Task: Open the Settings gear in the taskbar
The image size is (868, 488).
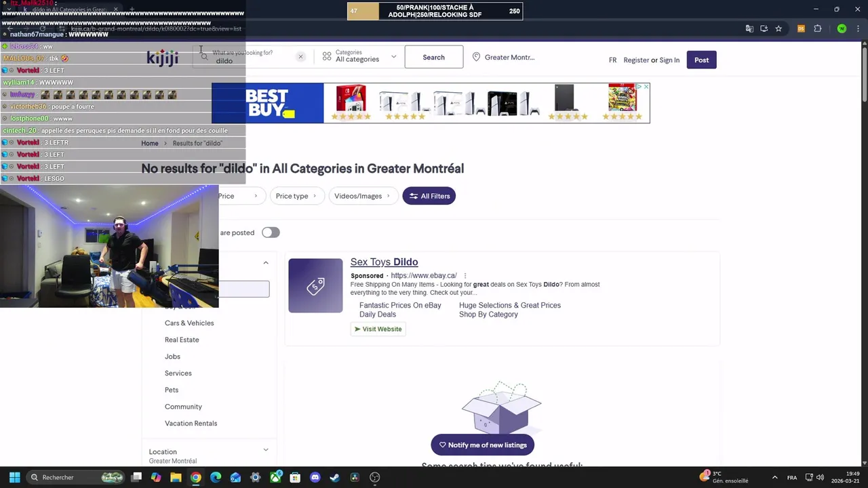Action: click(255, 477)
